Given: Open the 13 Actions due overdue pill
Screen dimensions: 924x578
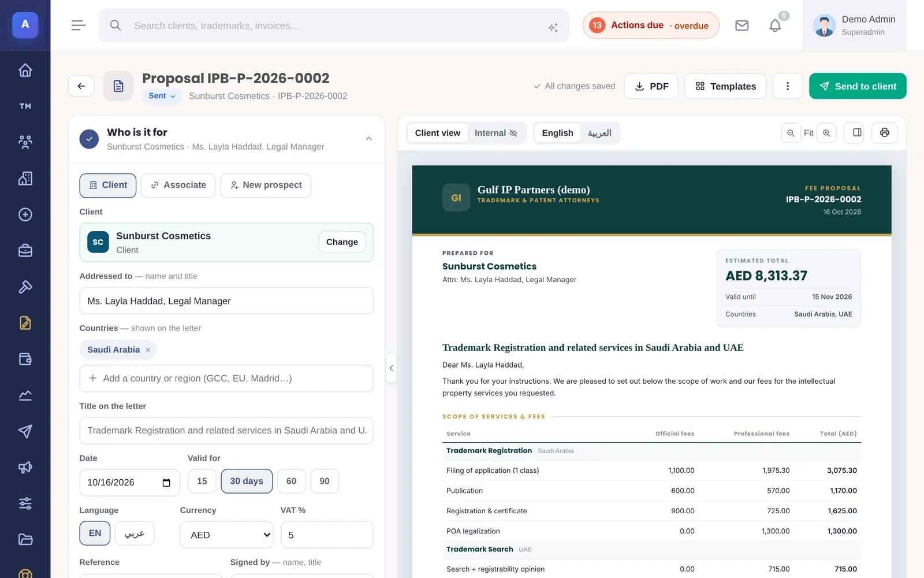Looking at the screenshot, I should click(651, 25).
